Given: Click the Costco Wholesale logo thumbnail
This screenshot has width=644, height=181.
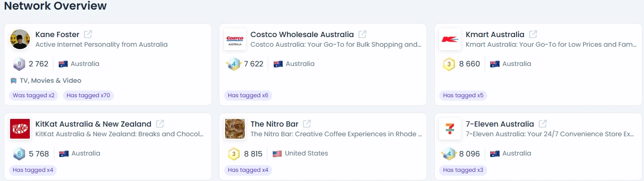Looking at the screenshot, I should (x=235, y=39).
